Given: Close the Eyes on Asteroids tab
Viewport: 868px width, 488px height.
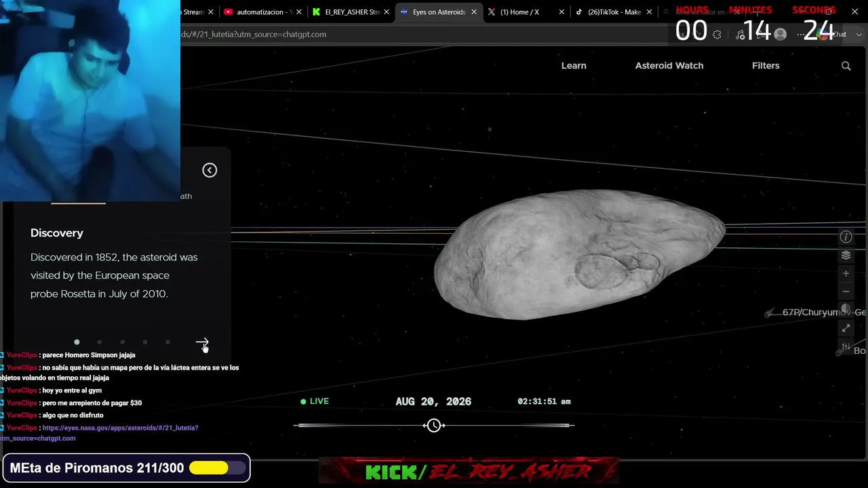Looking at the screenshot, I should [x=474, y=12].
